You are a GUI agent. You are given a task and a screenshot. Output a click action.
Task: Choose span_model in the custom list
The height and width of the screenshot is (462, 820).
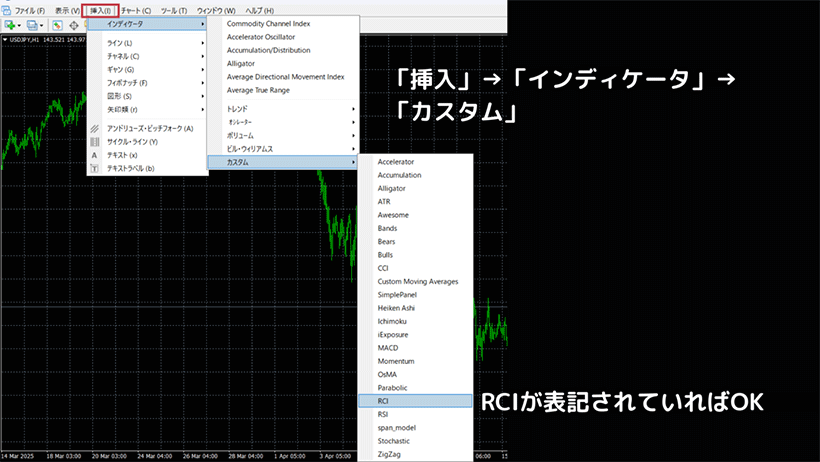pos(415,428)
